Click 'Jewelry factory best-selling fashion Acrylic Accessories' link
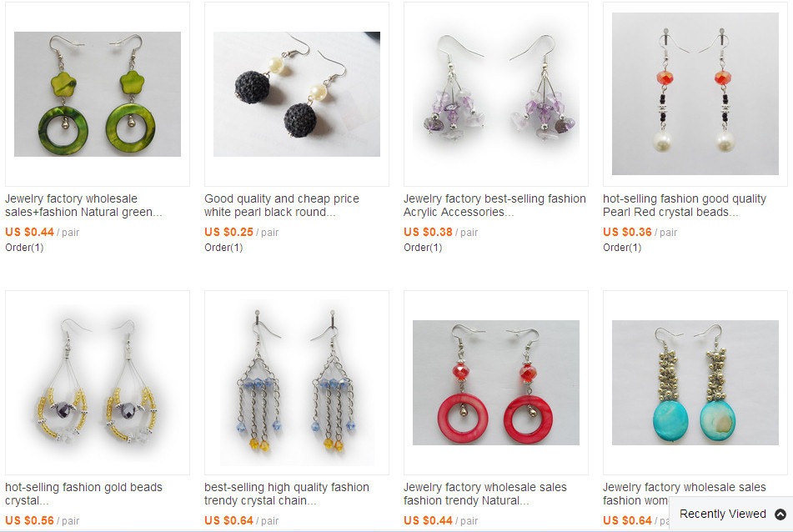The height and width of the screenshot is (532, 793). 494,205
